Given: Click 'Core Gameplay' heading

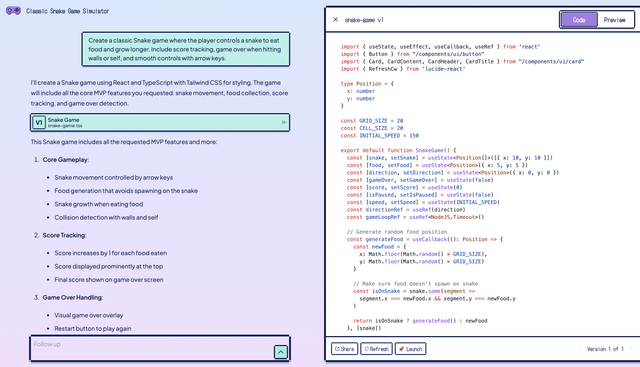Looking at the screenshot, I should [65, 160].
